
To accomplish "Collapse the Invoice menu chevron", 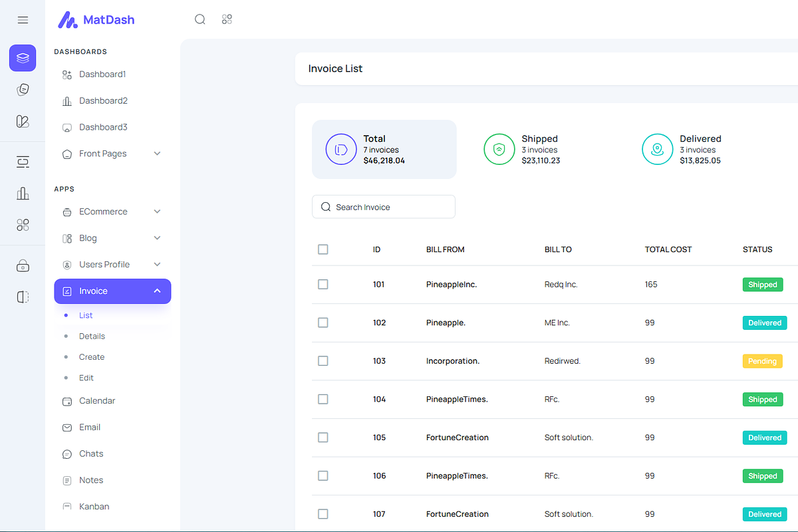I will tap(157, 291).
